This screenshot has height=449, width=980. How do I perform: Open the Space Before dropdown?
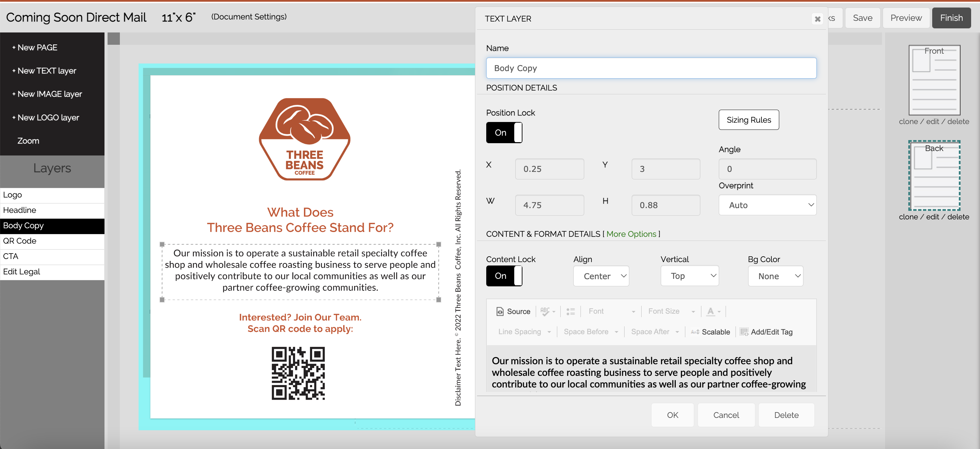590,332
